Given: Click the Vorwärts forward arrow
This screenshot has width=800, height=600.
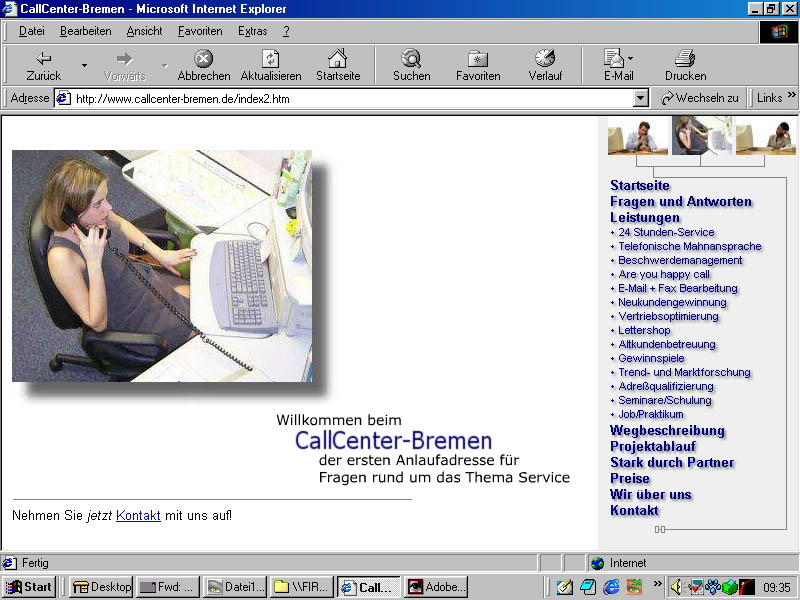Looking at the screenshot, I should [x=124, y=65].
